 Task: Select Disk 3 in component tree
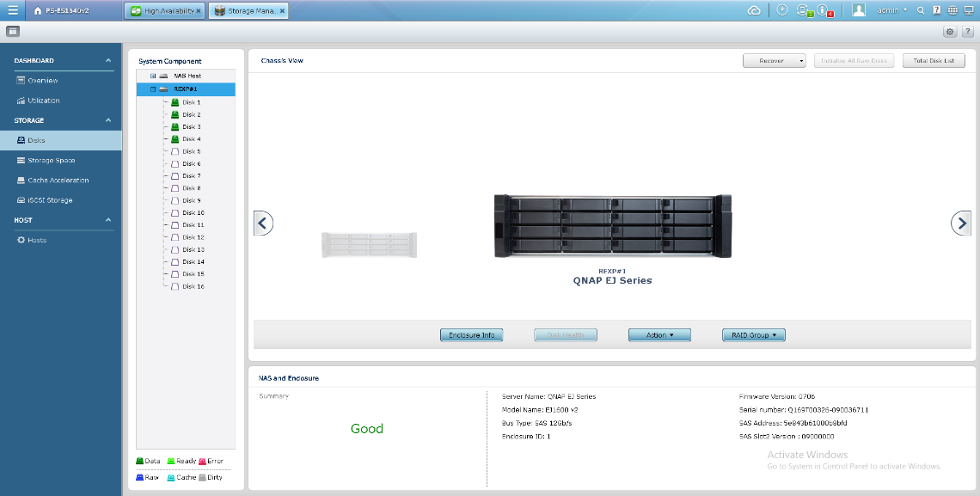pos(191,126)
